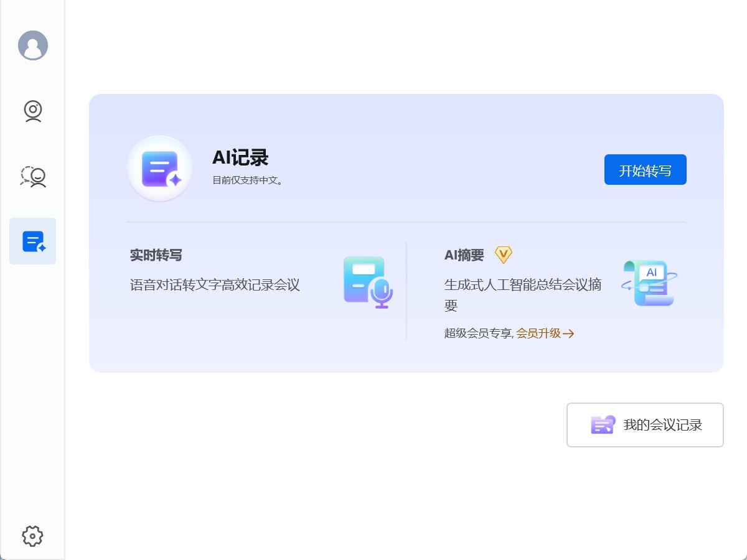Screen dimensions: 747x560
Task: Click the 超级会员专享 label
Action: pyautogui.click(x=478, y=334)
